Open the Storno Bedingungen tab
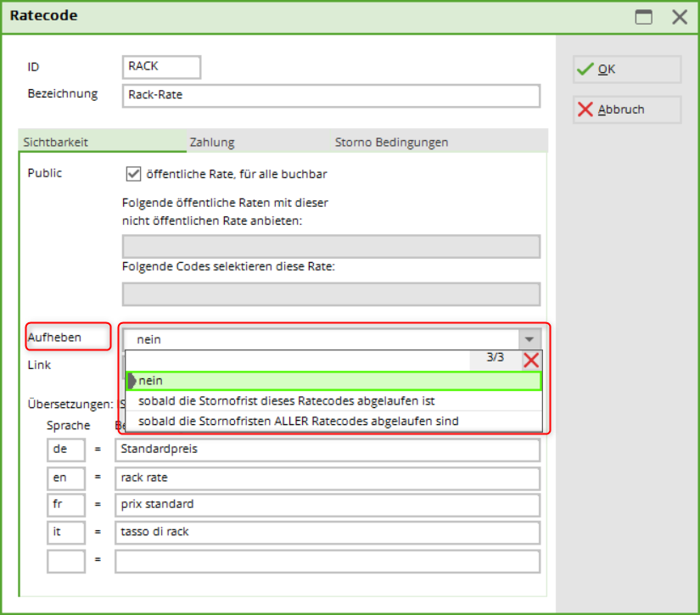 click(391, 143)
